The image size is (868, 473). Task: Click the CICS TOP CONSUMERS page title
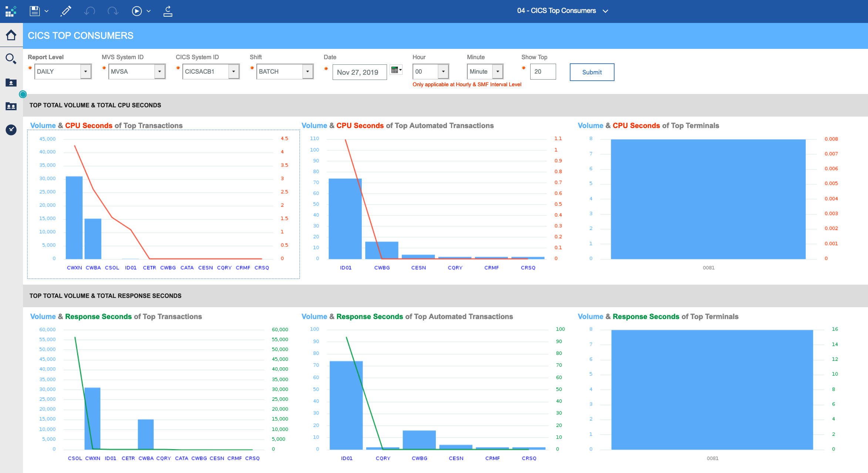(x=81, y=36)
